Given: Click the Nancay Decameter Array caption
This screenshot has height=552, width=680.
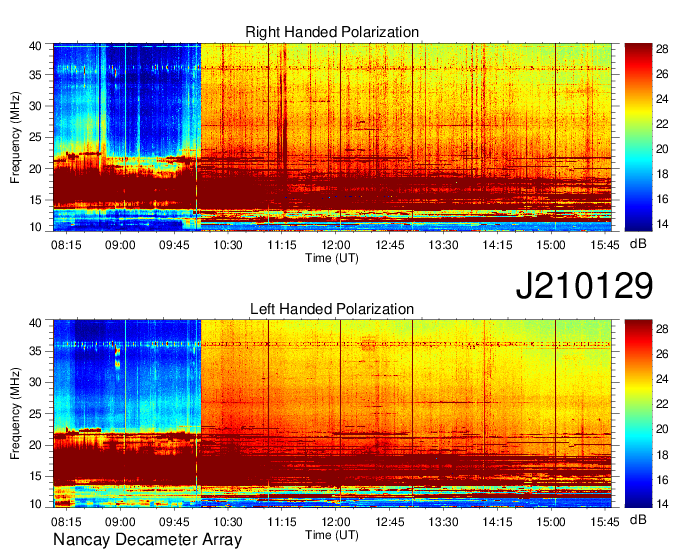Looking at the screenshot, I should click(147, 540).
